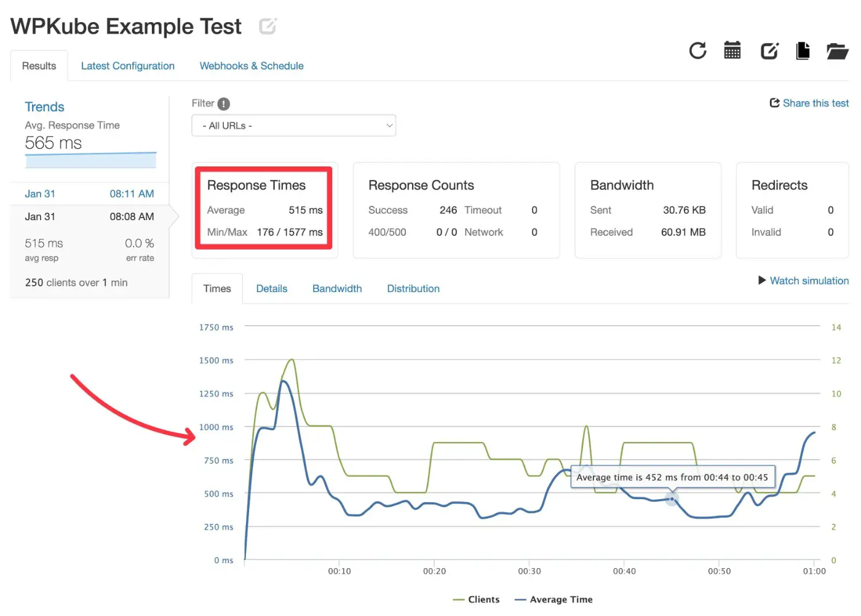Click the Redirects card heading
861x616 pixels.
[x=779, y=185]
